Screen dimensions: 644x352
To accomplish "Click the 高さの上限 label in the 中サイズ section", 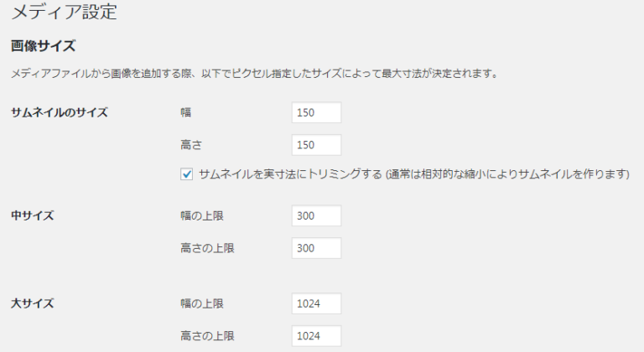I will click(x=208, y=248).
